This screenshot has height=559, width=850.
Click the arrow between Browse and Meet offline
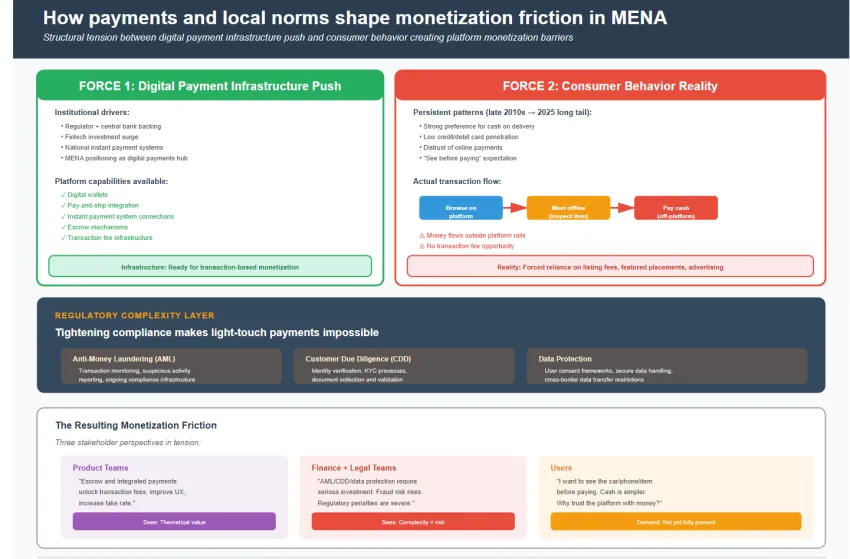click(x=514, y=208)
